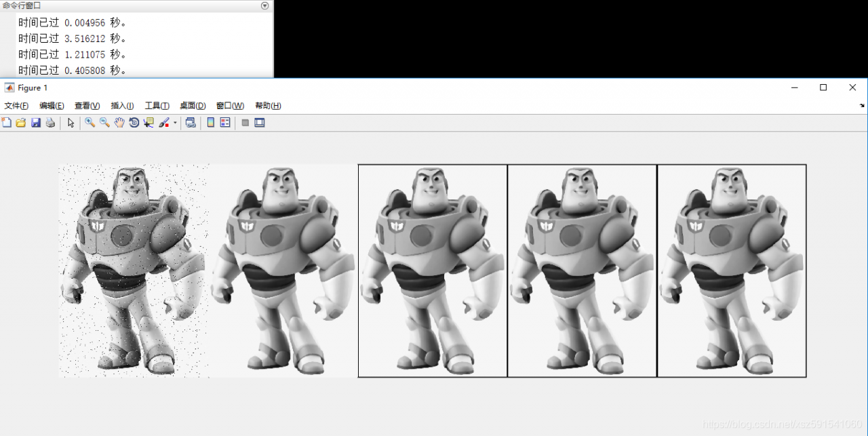This screenshot has height=436, width=868.
Task: Maximize the Figure 1 window
Action: point(823,87)
